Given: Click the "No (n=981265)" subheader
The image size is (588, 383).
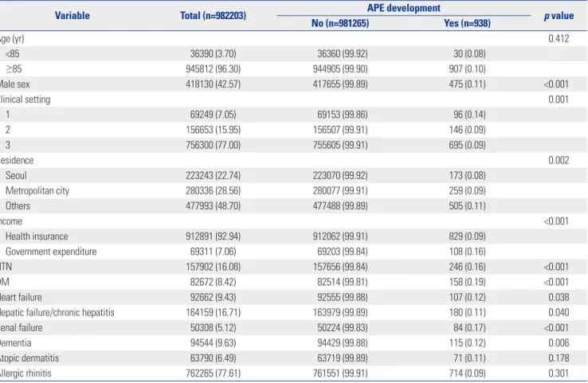Looking at the screenshot, I should tap(340, 23).
